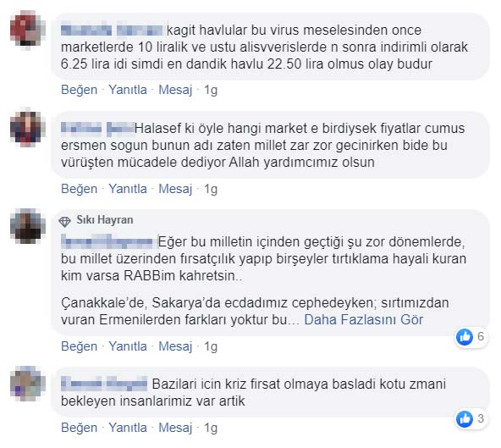Expand comment via Daha Fazlasını Gör

tap(364, 319)
